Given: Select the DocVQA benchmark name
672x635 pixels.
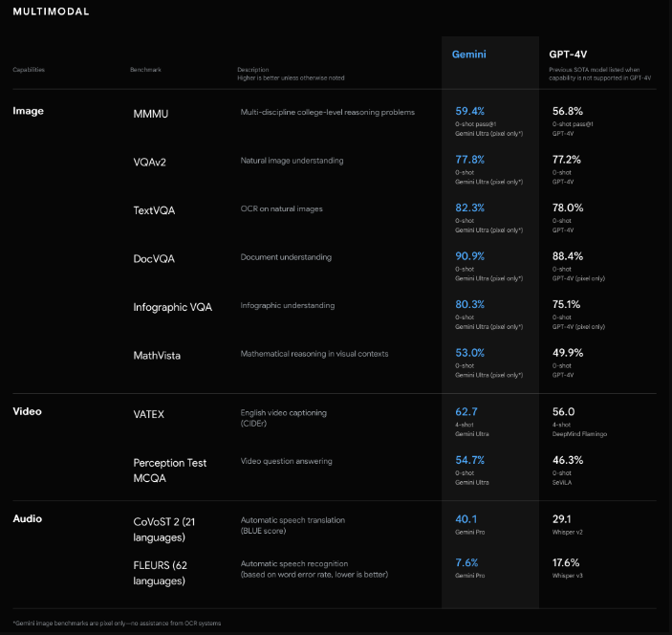Looking at the screenshot, I should (154, 259).
